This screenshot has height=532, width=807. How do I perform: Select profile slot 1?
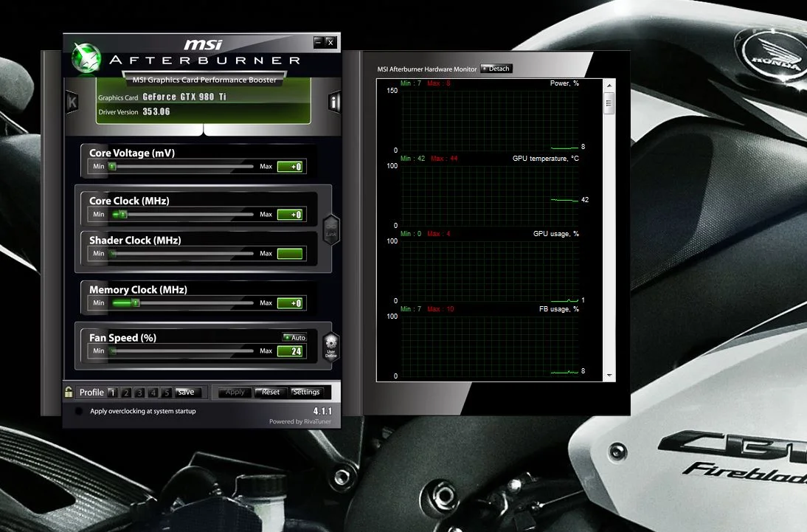pos(112,393)
